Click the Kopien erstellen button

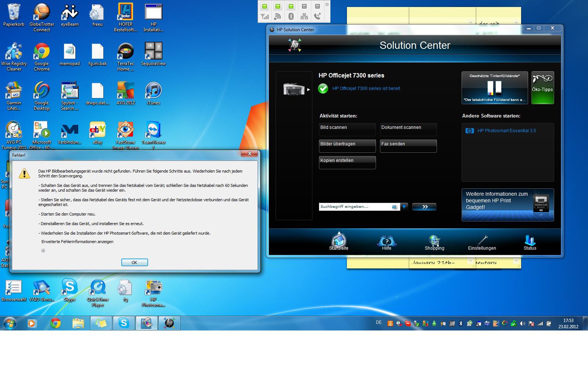coord(347,163)
